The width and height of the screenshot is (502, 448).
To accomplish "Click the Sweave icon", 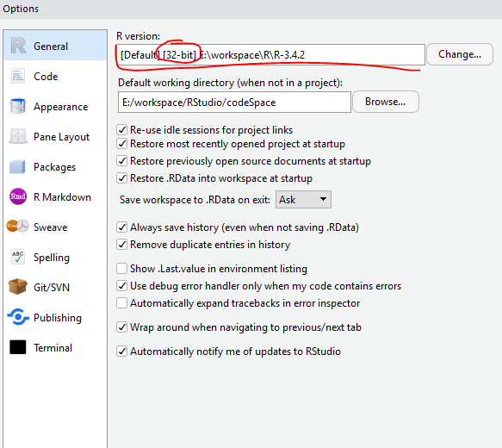I will pyautogui.click(x=17, y=227).
